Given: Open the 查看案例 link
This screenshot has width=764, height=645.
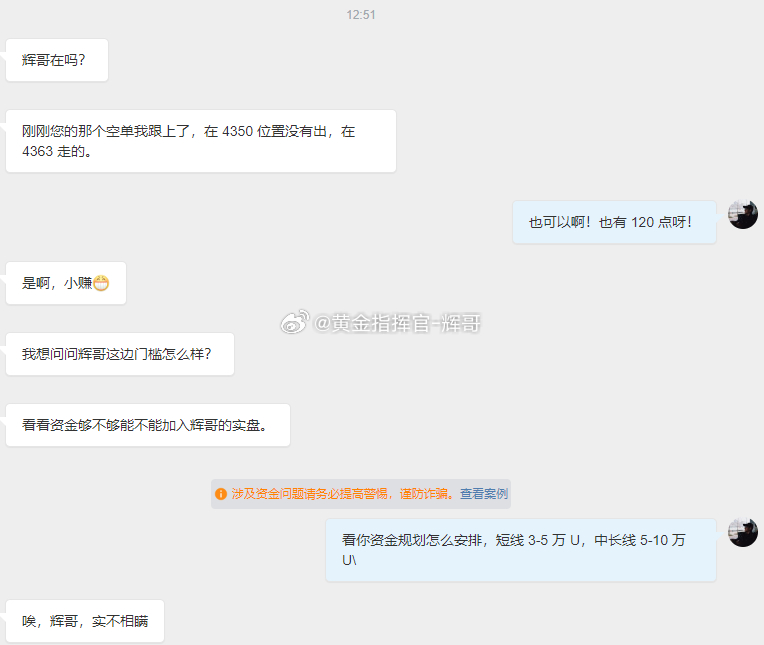Looking at the screenshot, I should coord(484,494).
